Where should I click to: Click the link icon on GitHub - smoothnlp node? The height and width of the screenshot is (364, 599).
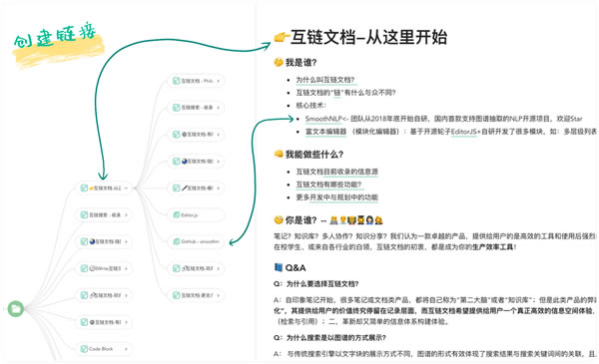click(x=176, y=241)
